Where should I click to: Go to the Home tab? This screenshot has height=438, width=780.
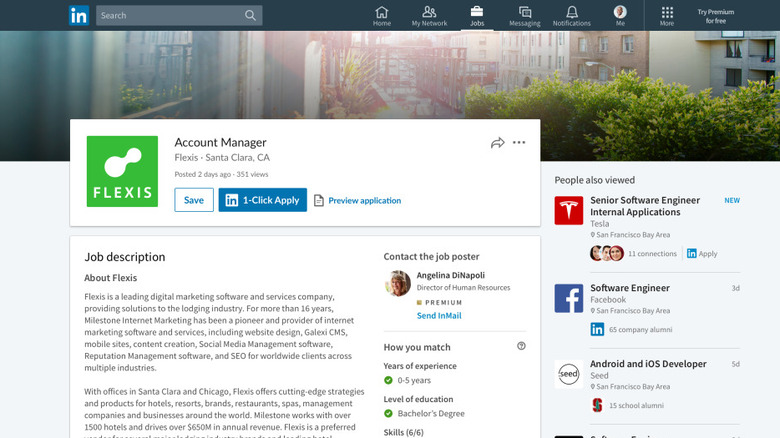[382, 16]
